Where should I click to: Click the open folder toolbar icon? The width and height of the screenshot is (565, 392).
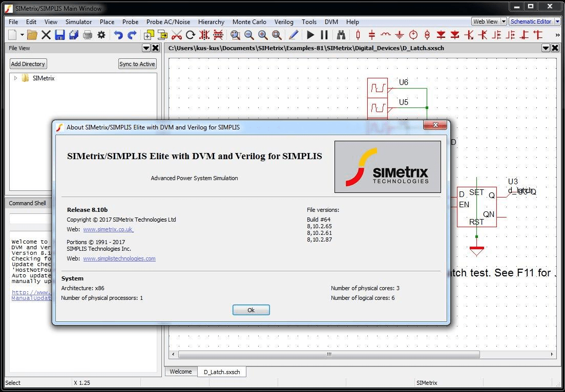32,35
